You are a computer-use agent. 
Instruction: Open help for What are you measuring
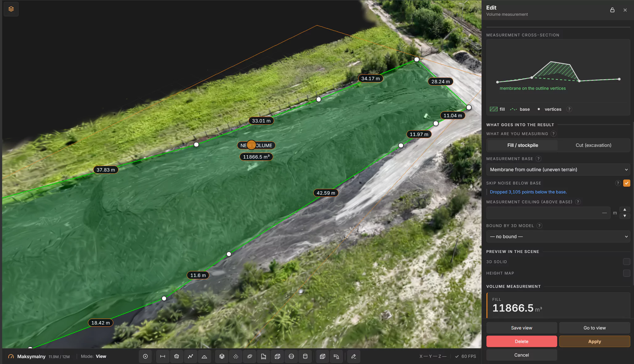554,134
